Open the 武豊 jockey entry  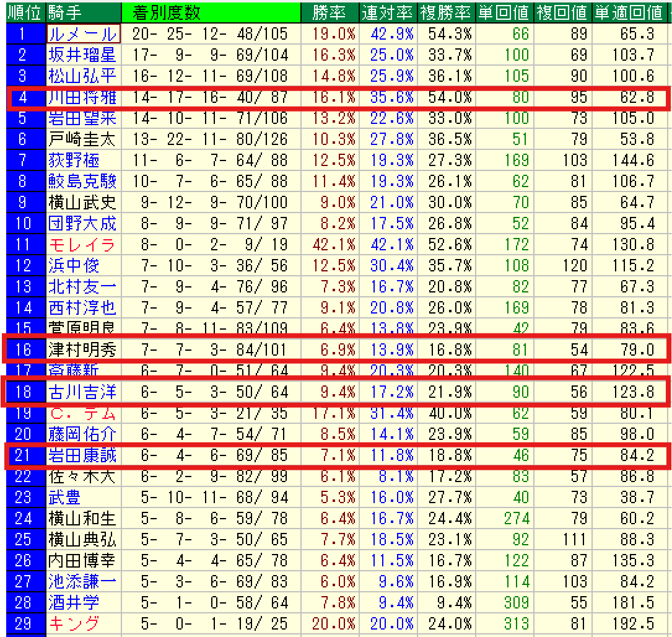point(65,497)
